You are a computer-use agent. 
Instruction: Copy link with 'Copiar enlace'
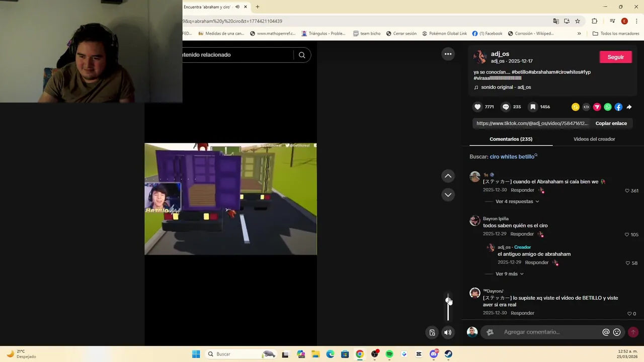611,123
